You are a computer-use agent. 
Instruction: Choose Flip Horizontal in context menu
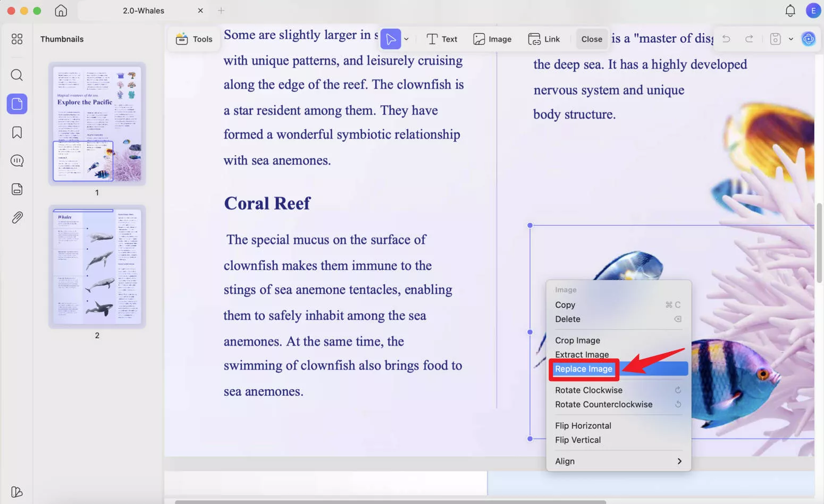619,426
